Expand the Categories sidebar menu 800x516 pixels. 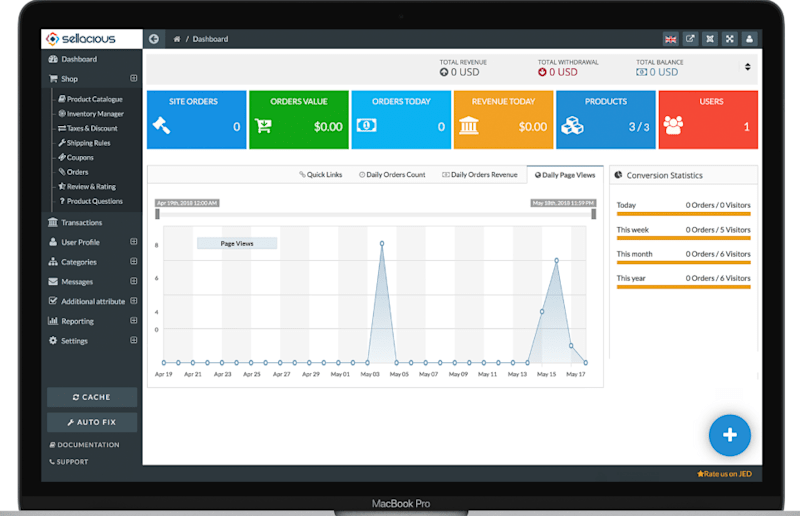[134, 261]
